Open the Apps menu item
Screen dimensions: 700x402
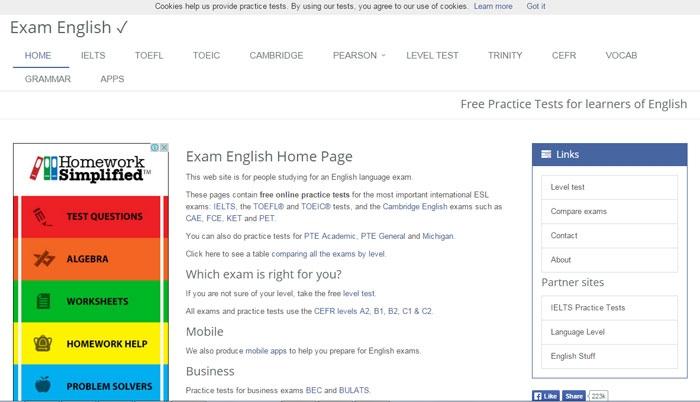coord(112,79)
